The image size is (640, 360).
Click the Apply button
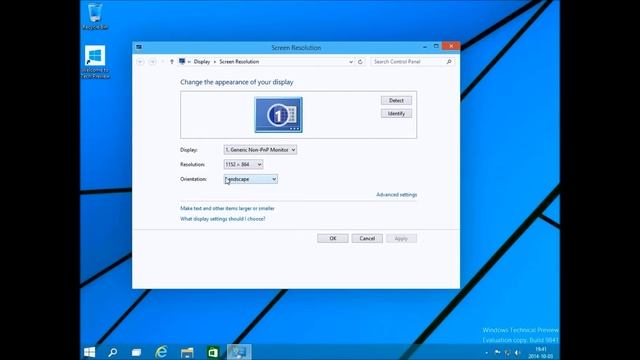[x=401, y=238]
